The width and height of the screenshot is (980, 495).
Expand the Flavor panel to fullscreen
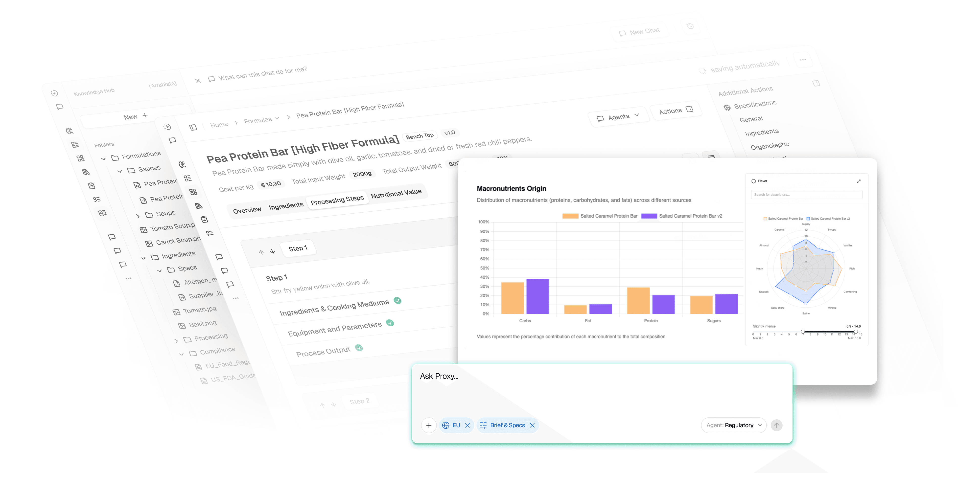pyautogui.click(x=859, y=181)
